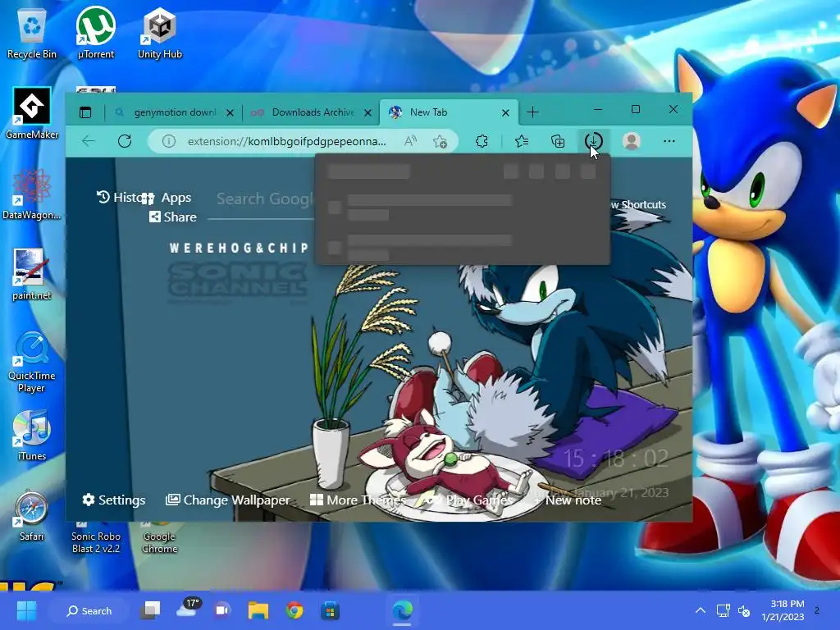Click the Share link
This screenshot has height=630, width=840.
172,217
